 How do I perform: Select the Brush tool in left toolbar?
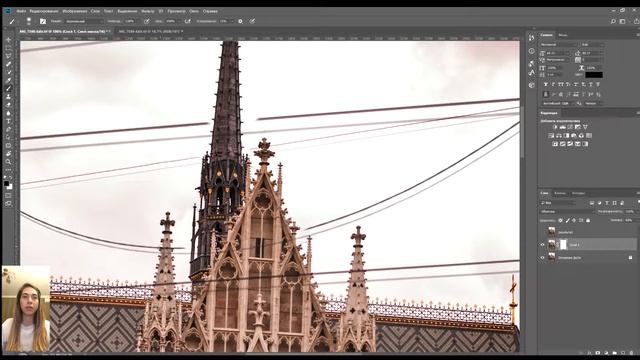[x=8, y=89]
